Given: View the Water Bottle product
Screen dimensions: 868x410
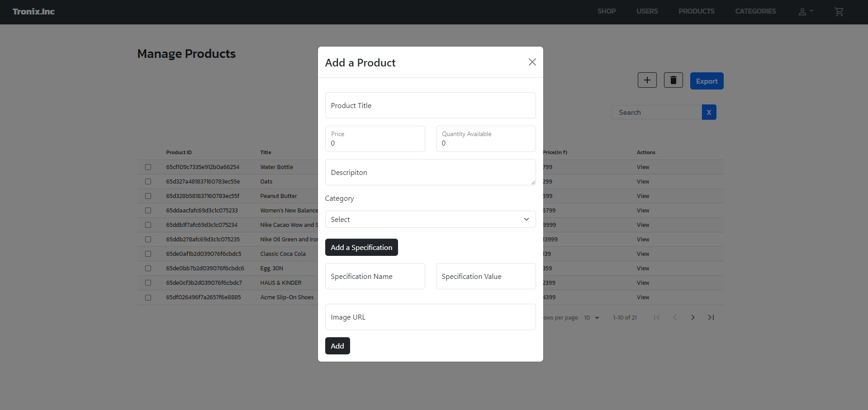Looking at the screenshot, I should click(x=643, y=167).
